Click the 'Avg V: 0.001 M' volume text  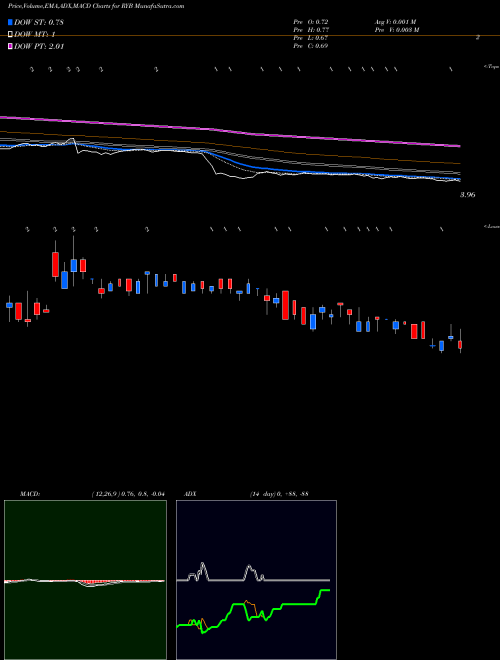(395, 22)
